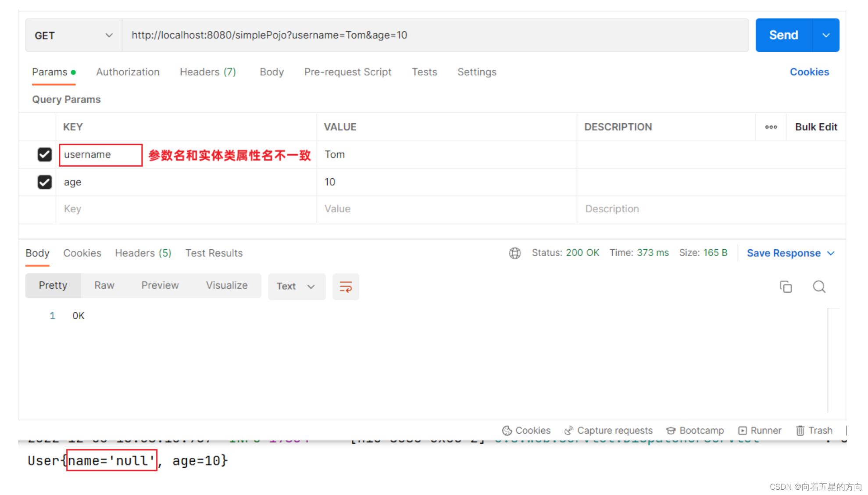
Task: Click the network status globe icon
Action: pyautogui.click(x=514, y=253)
